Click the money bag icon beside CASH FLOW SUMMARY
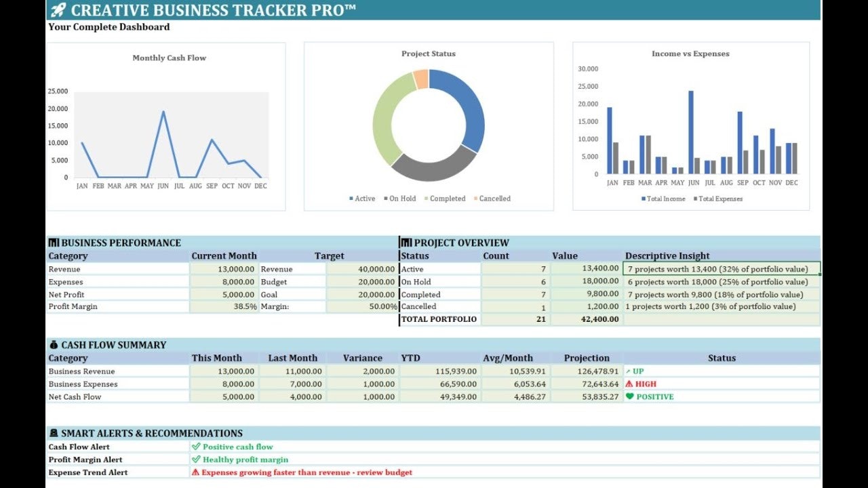 [x=54, y=344]
